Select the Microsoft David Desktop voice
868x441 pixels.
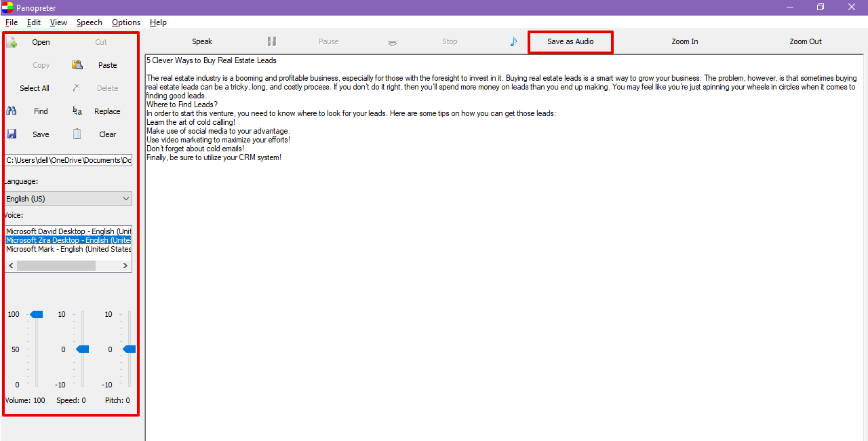click(68, 231)
